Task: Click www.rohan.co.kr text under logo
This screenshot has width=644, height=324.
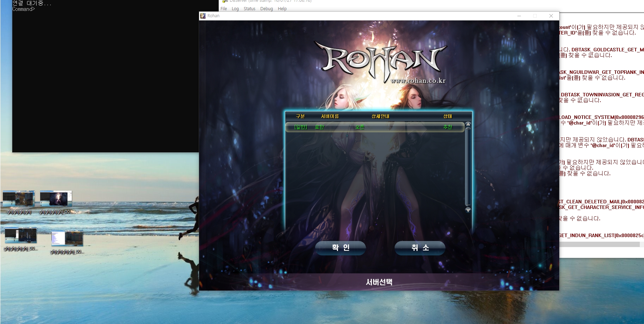Action: (x=418, y=81)
